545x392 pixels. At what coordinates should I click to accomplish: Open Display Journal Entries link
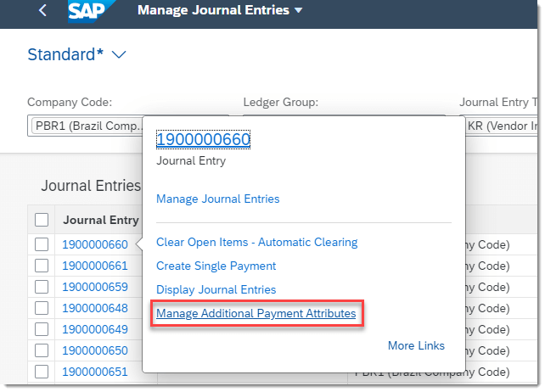(x=216, y=289)
